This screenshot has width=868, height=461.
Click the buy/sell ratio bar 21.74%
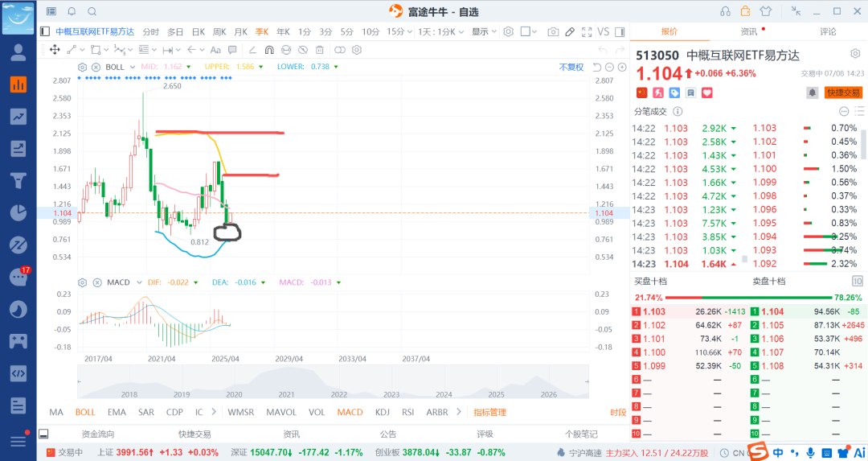point(748,298)
